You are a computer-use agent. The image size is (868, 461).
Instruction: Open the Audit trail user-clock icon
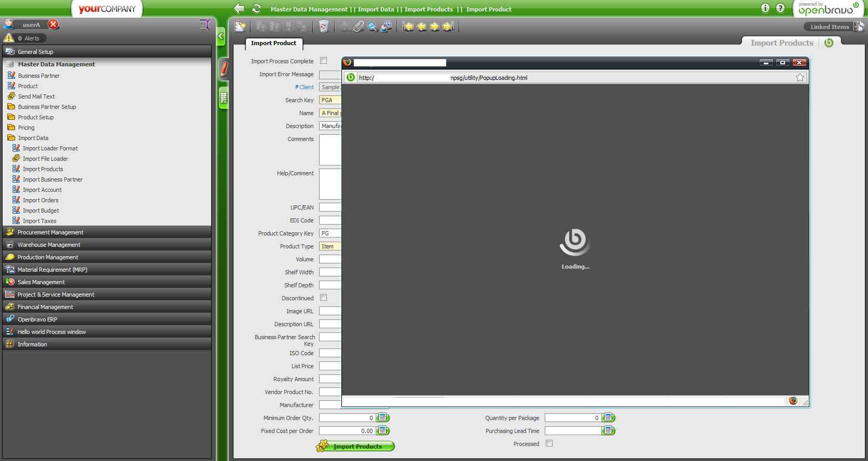(386, 26)
